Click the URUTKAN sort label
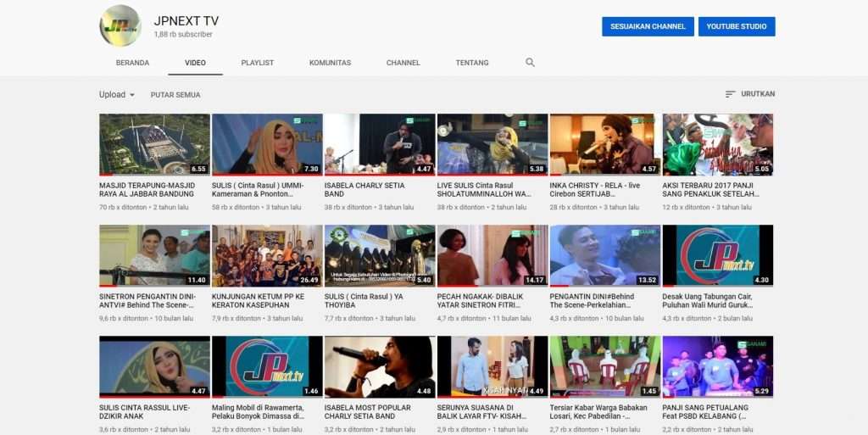Image resolution: width=868 pixels, height=435 pixels. [758, 94]
